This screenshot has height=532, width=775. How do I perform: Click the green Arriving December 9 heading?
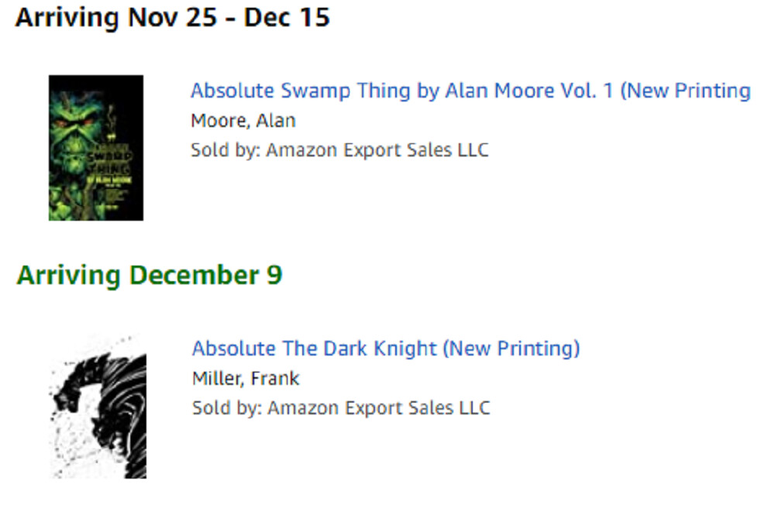pos(150,275)
